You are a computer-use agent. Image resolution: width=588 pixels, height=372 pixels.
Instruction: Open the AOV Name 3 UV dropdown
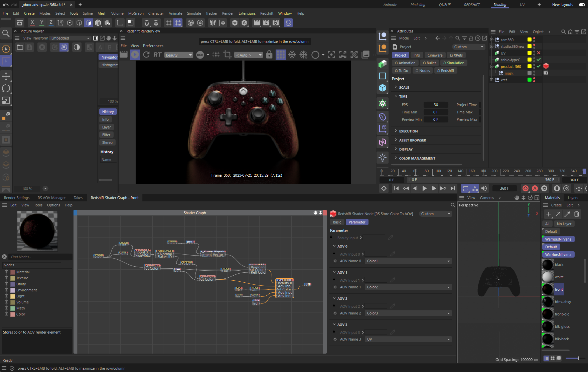pos(408,339)
